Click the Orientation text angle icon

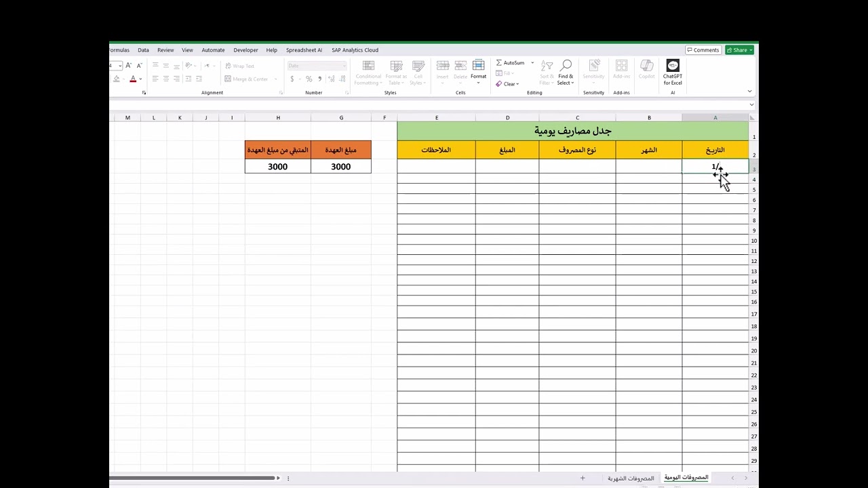click(x=190, y=66)
